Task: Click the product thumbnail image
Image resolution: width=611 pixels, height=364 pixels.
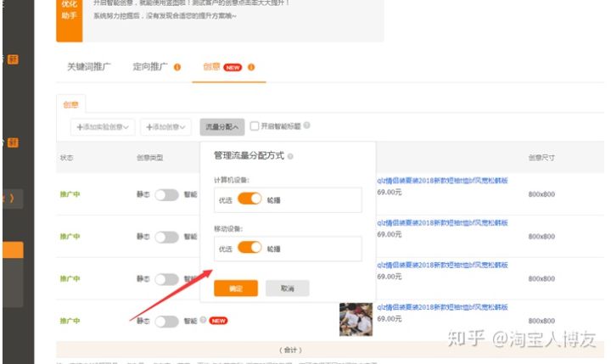Action: tap(356, 319)
